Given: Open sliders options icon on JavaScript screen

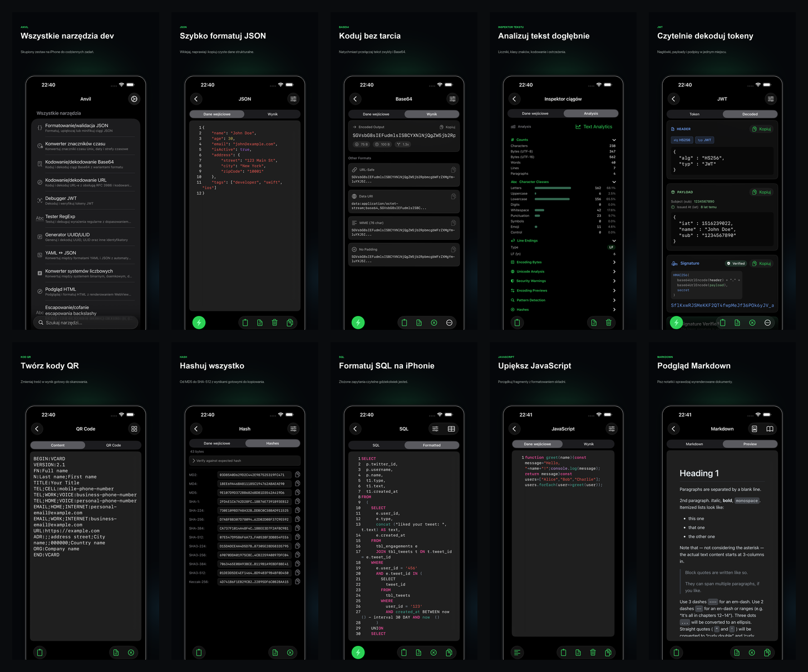Looking at the screenshot, I should click(x=612, y=429).
